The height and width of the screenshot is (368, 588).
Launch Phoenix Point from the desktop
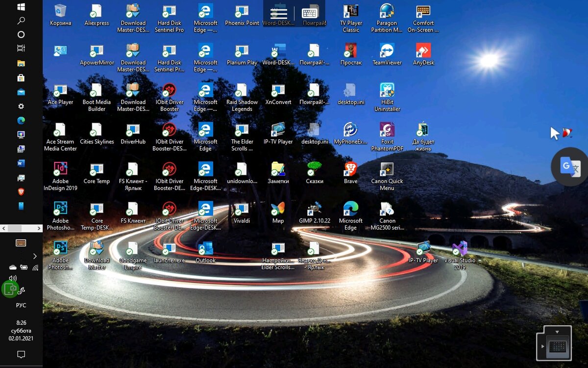click(242, 15)
